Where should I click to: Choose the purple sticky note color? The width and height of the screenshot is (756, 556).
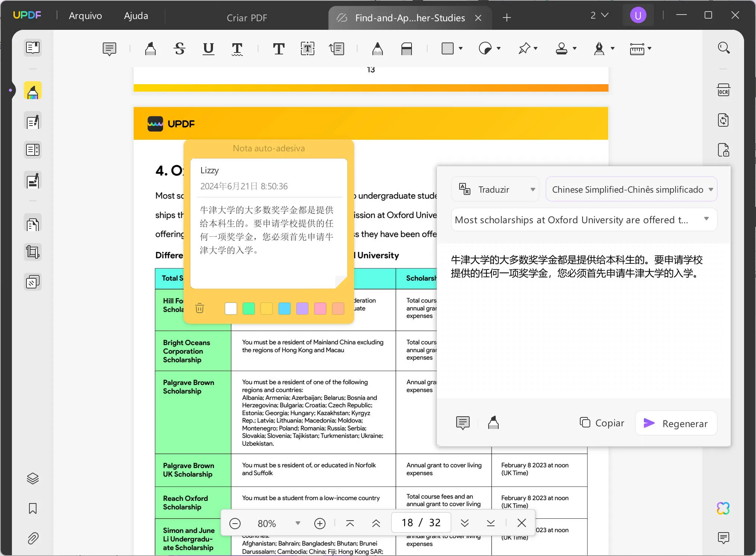point(302,309)
